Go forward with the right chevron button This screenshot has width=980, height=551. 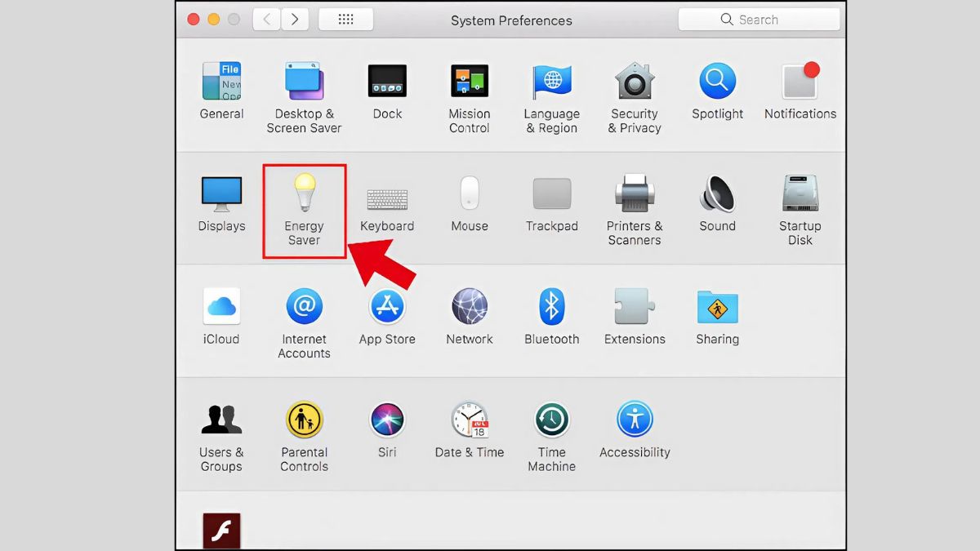point(294,19)
